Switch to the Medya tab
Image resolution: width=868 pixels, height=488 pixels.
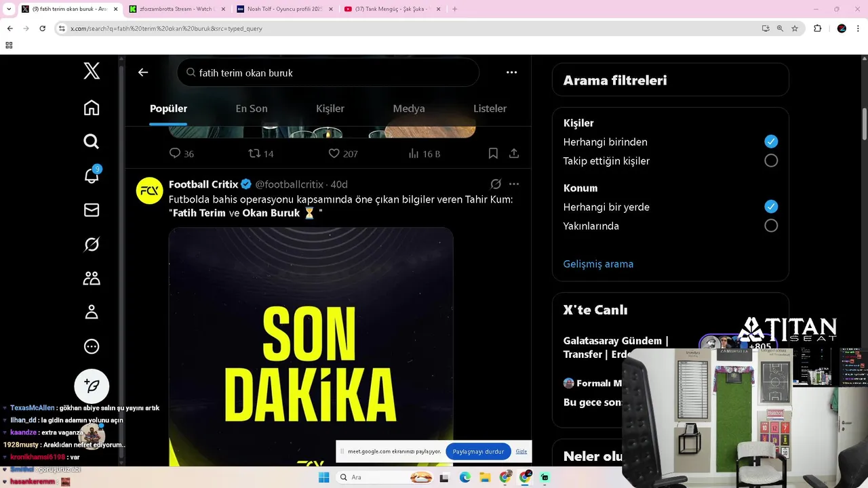(x=409, y=108)
